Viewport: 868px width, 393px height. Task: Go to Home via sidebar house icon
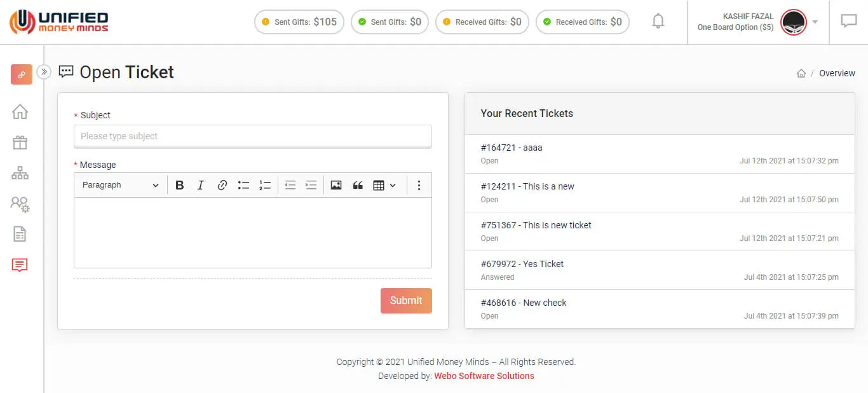[20, 112]
